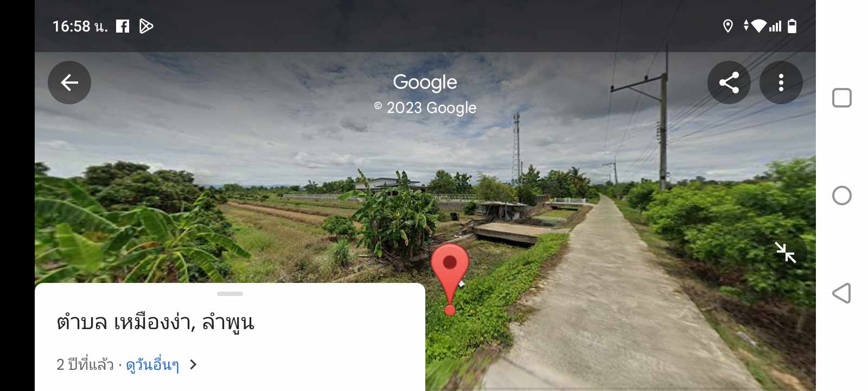Open the share icon
Viewport: 868px width, 391px height.
(729, 83)
